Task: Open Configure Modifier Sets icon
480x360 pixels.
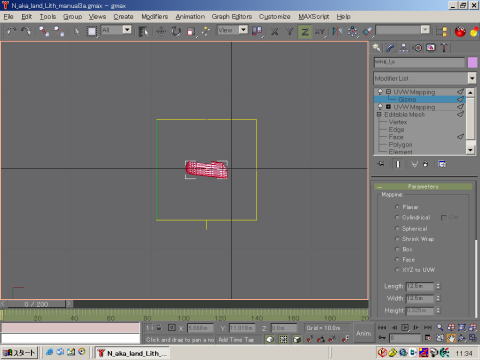Action: point(442,164)
